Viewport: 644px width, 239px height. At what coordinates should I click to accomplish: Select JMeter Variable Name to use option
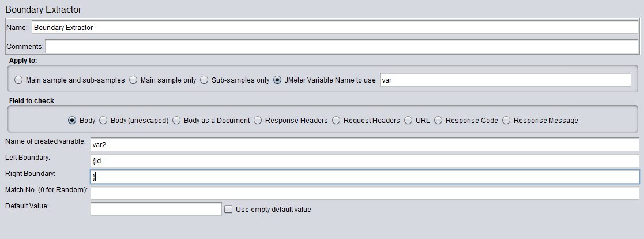(277, 80)
